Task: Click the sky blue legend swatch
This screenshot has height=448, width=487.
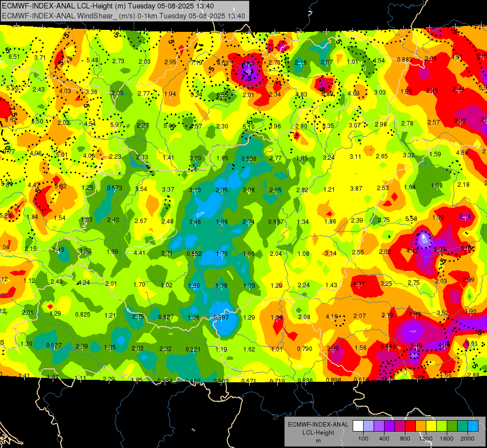Action: pyautogui.click(x=473, y=426)
